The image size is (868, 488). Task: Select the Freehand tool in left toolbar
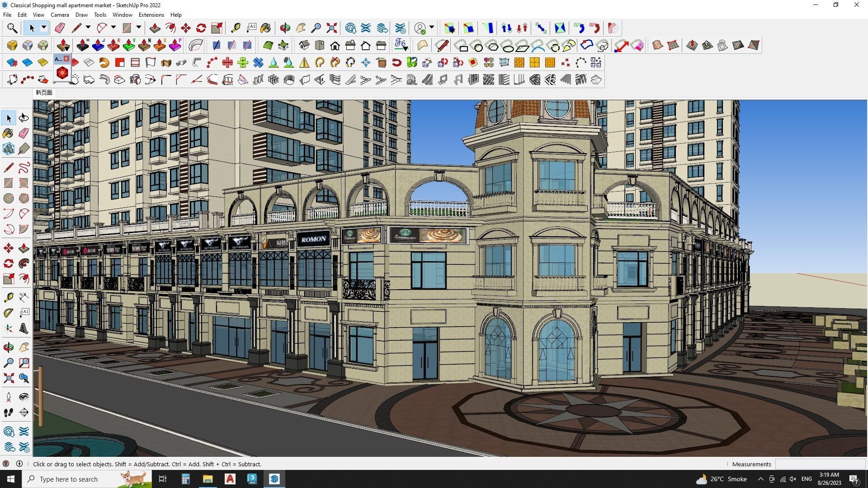pos(24,168)
